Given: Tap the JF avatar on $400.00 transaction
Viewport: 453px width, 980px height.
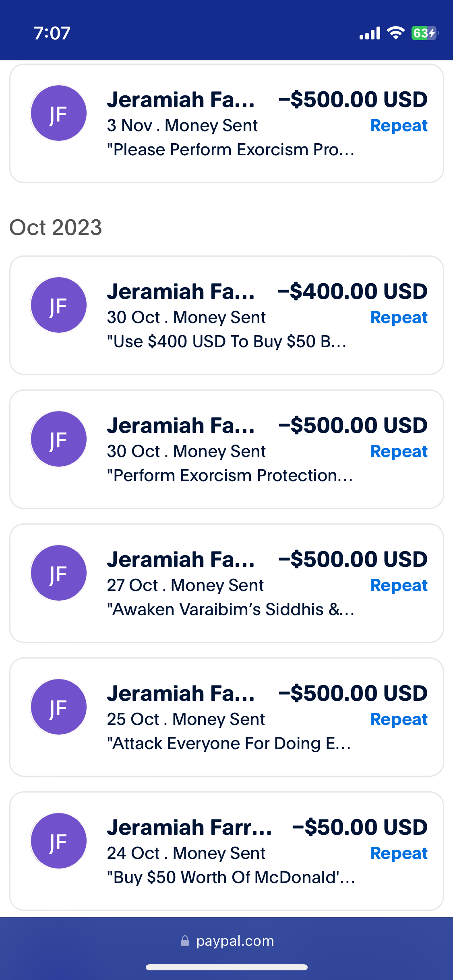Looking at the screenshot, I should click(59, 305).
